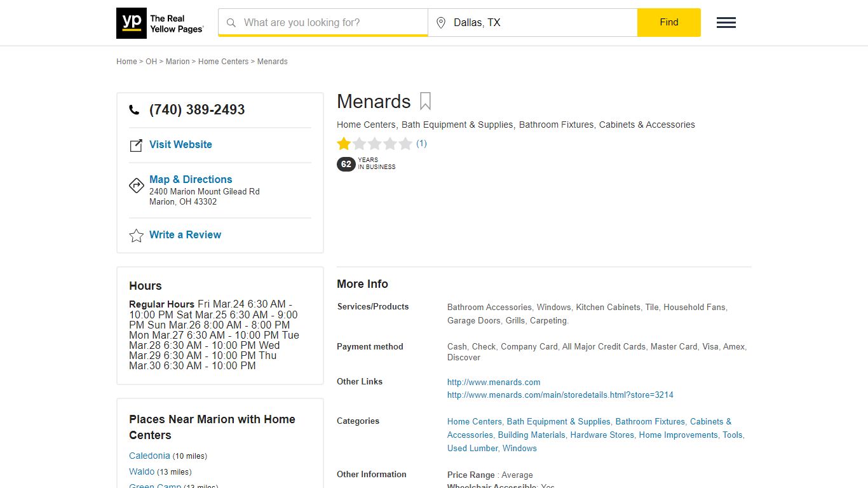The height and width of the screenshot is (488, 868).
Task: Click the location pin icon
Action: (x=441, y=23)
